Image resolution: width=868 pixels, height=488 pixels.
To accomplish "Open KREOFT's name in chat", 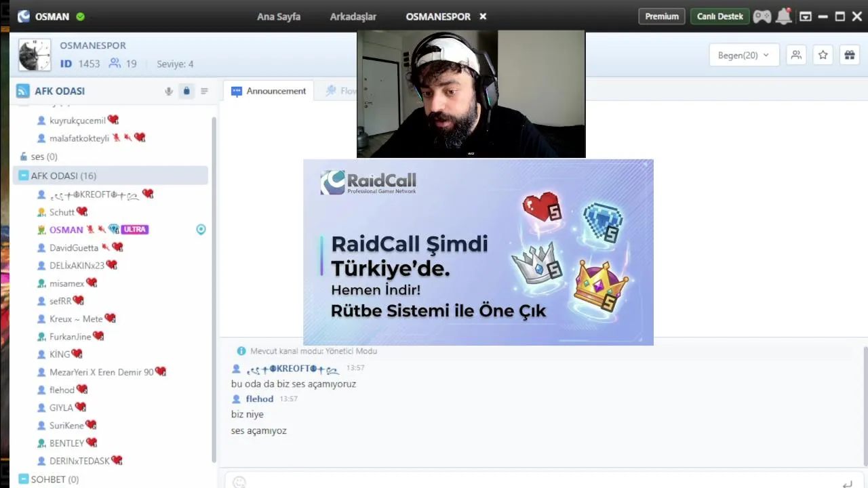I will 292,369.
